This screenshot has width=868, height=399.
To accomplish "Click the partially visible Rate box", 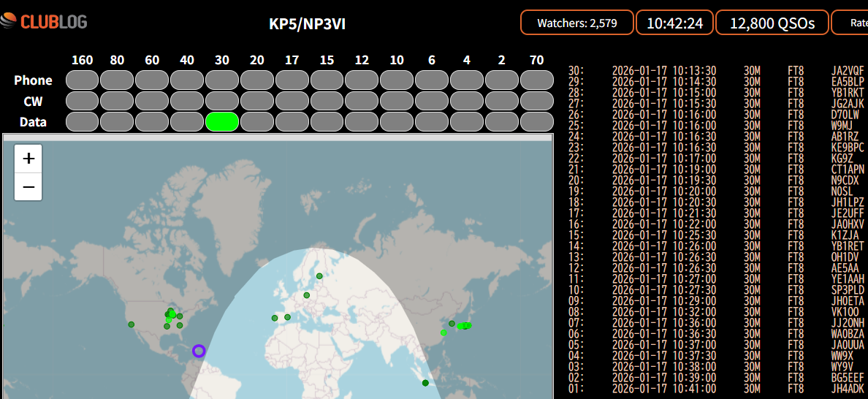I will pyautogui.click(x=852, y=23).
